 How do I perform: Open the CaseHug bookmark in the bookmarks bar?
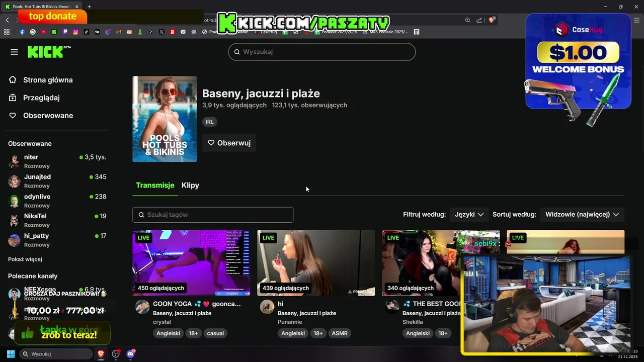point(265,32)
